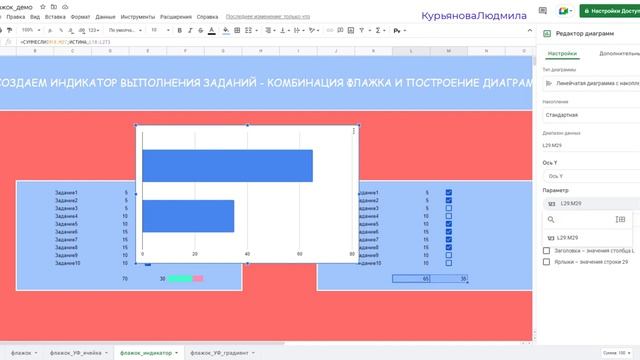Click the currency format icon
This screenshot has height=360, width=640.
[x=50, y=30]
